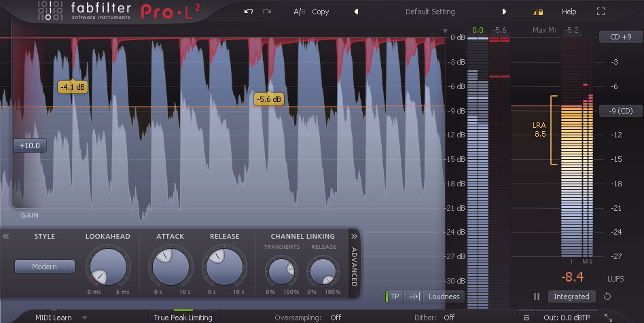Viewport: 644px width, 323px height.
Task: Click Channel Linking Transients knob
Action: click(282, 271)
